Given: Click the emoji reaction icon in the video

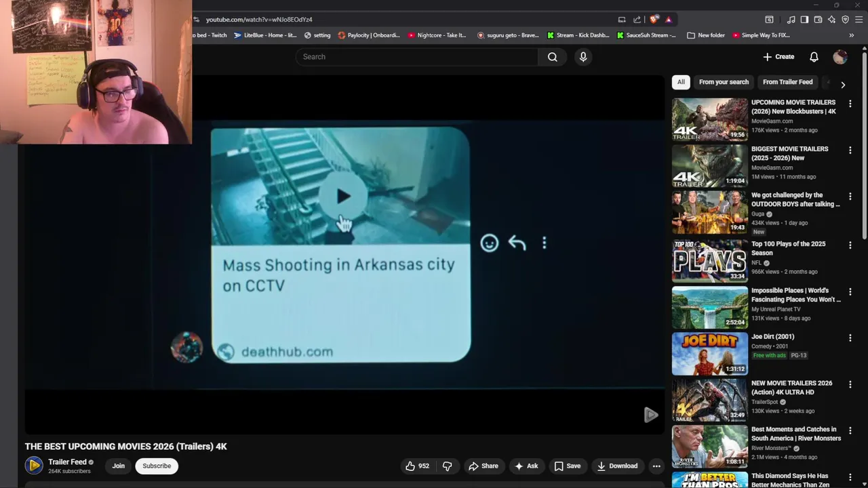Looking at the screenshot, I should (489, 243).
